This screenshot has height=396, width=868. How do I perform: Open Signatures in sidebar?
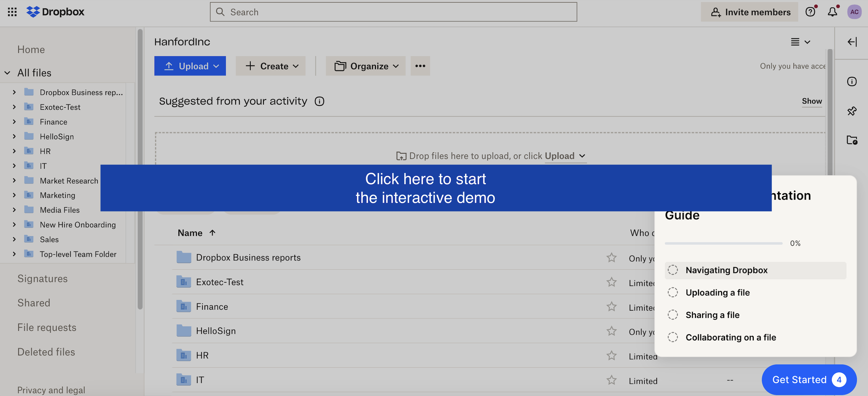(x=43, y=279)
